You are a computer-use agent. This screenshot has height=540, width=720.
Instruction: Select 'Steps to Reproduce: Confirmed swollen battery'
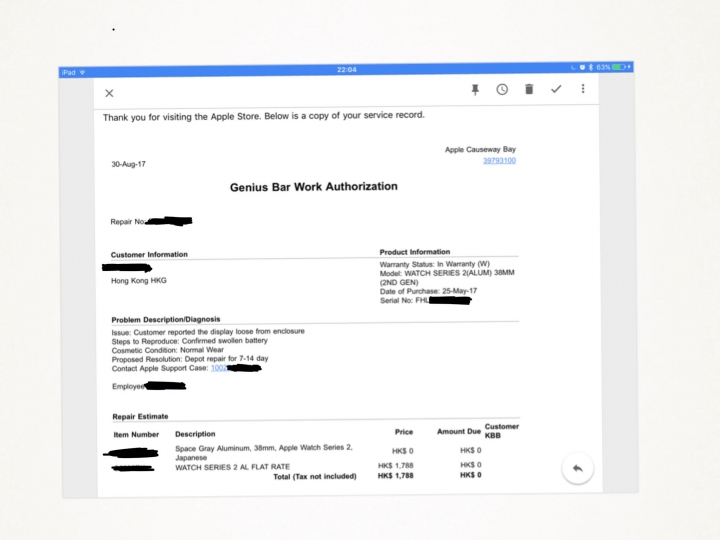point(189,341)
